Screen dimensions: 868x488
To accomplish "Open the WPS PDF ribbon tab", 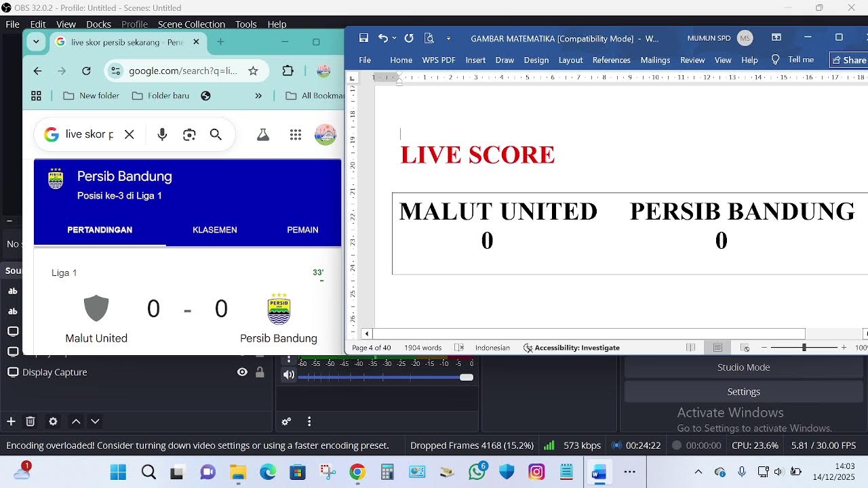I will tap(439, 60).
